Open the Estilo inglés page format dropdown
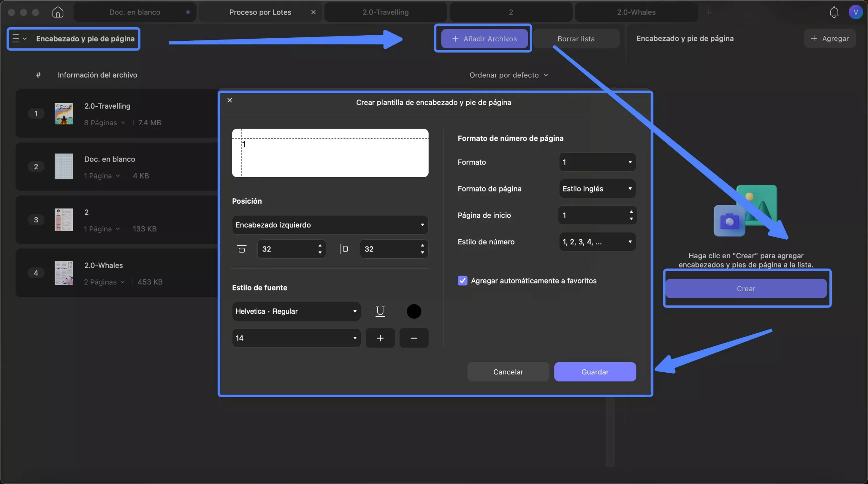Image resolution: width=868 pixels, height=484 pixels. pyautogui.click(x=597, y=189)
